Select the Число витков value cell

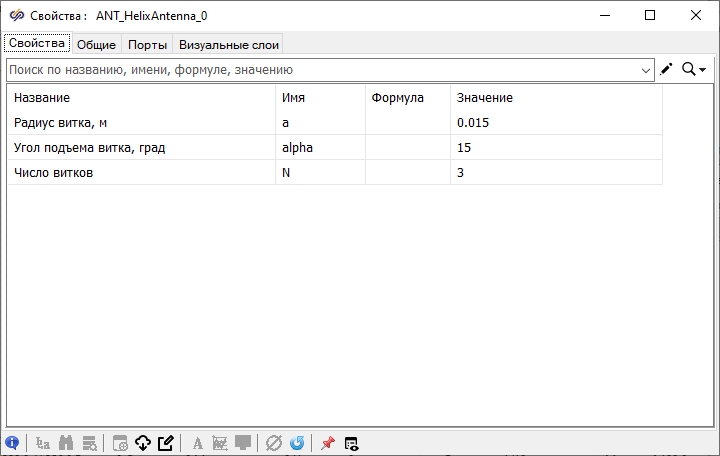(555, 173)
